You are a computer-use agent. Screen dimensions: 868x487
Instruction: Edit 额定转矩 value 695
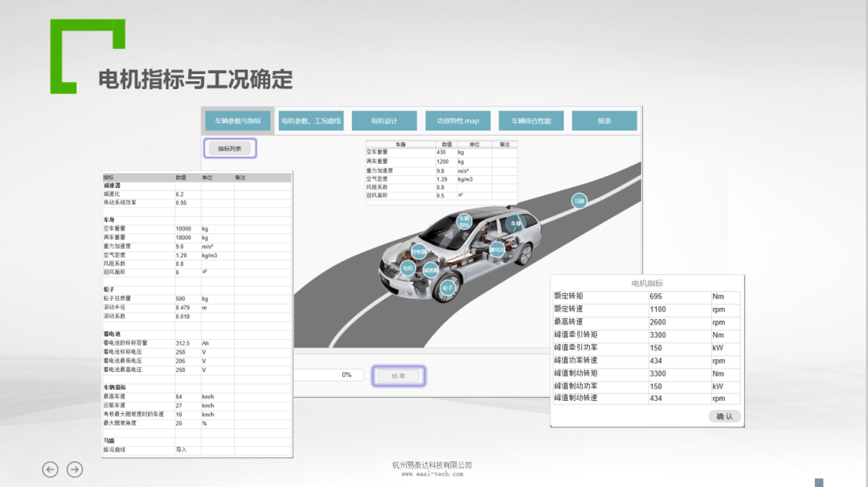(x=679, y=297)
